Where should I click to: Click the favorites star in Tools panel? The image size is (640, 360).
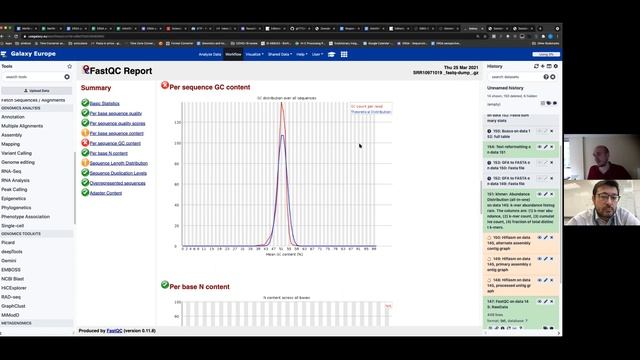[x=69, y=66]
